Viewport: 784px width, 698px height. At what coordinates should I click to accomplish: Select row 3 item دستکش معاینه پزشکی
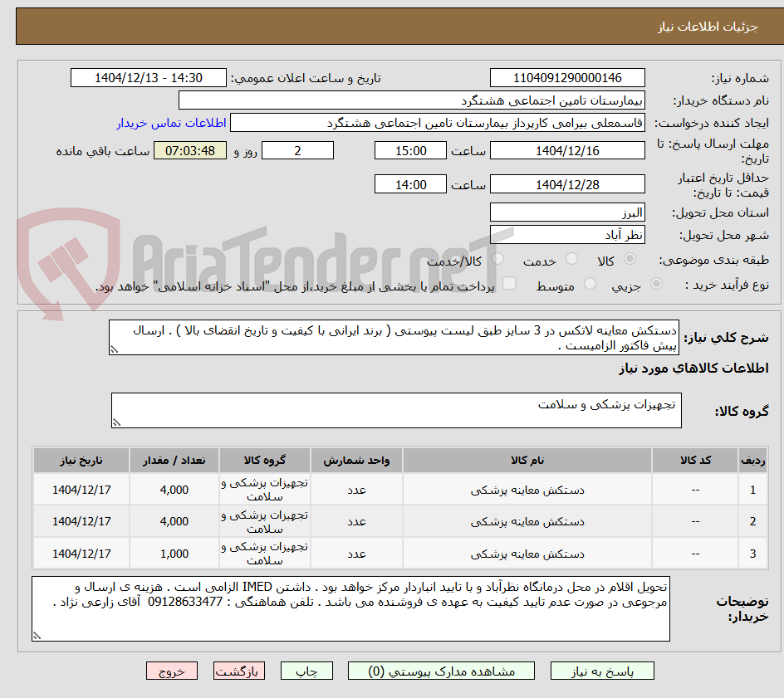click(527, 554)
